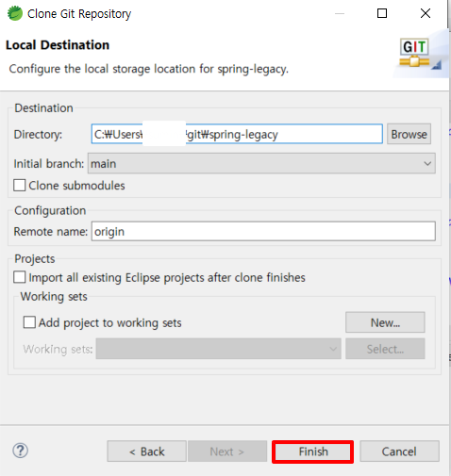Cancel the Clone Git Repository wizard

(399, 451)
